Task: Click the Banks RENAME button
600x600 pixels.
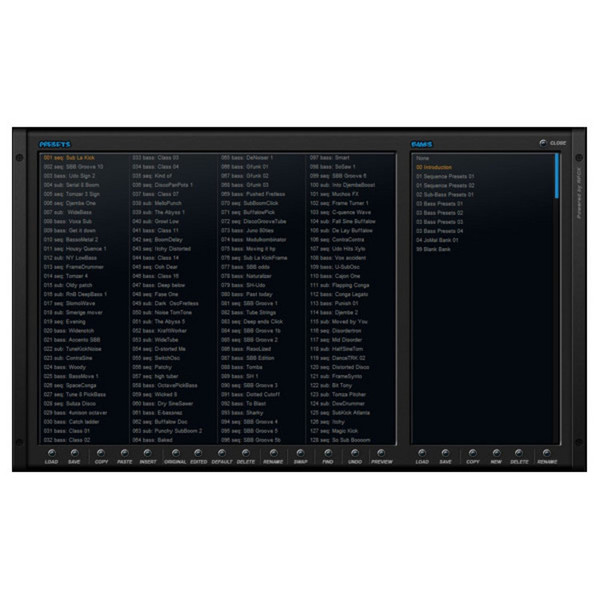Action: tap(547, 453)
